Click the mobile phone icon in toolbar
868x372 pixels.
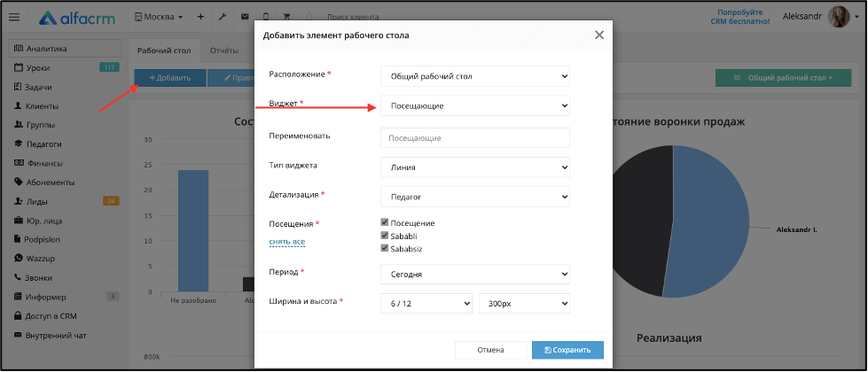point(266,17)
